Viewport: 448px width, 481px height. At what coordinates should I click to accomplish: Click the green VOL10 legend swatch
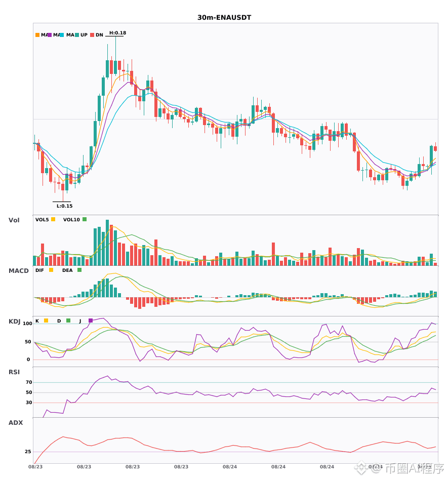click(x=85, y=219)
